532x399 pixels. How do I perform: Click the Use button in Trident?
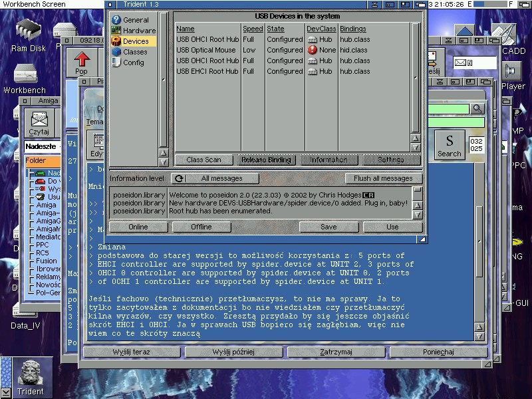(x=392, y=227)
